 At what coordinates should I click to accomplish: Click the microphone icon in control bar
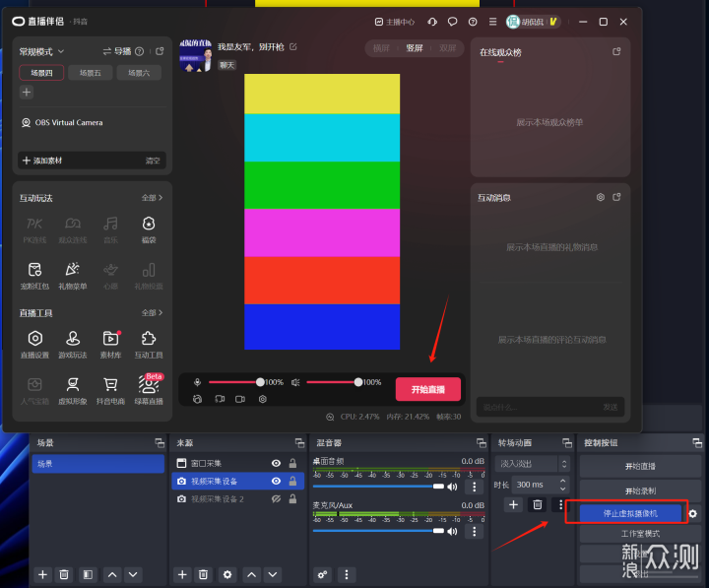pos(198,382)
